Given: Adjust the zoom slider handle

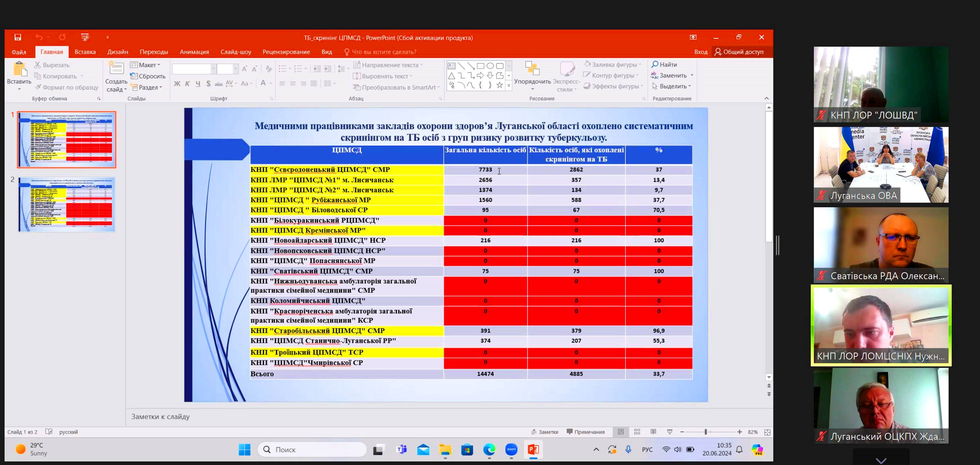Looking at the screenshot, I should [x=705, y=432].
